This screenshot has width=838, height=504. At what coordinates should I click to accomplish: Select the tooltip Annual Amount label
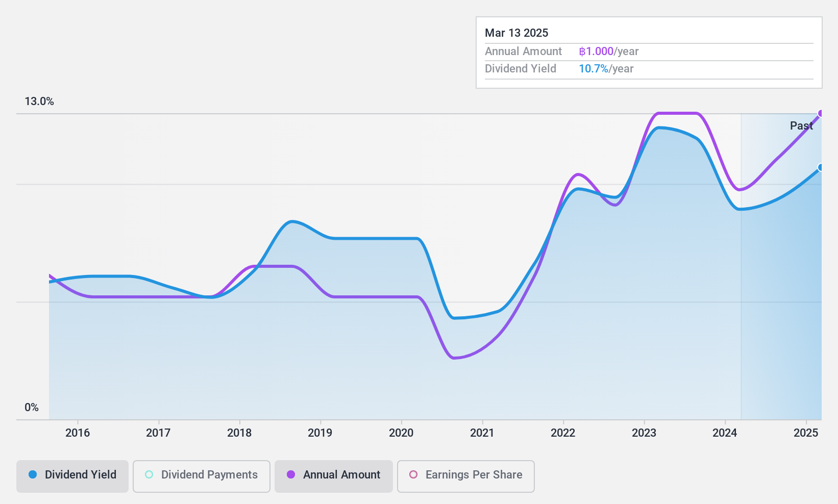[x=523, y=52]
